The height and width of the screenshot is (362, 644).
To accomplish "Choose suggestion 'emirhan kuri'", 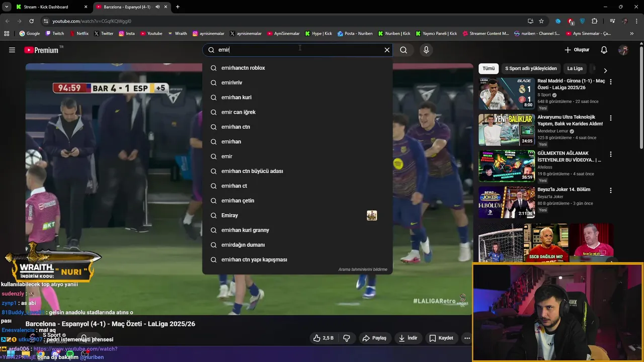I will point(297,98).
